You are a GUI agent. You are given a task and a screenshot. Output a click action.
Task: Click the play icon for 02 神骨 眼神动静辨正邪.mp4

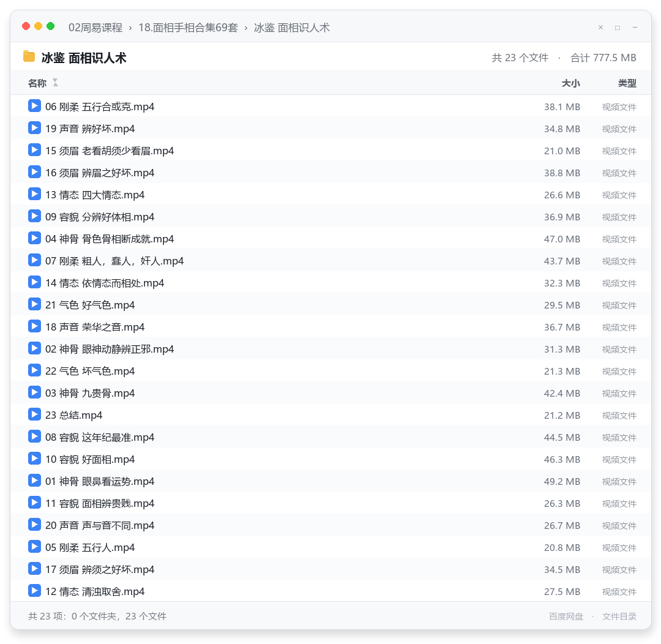click(x=34, y=348)
